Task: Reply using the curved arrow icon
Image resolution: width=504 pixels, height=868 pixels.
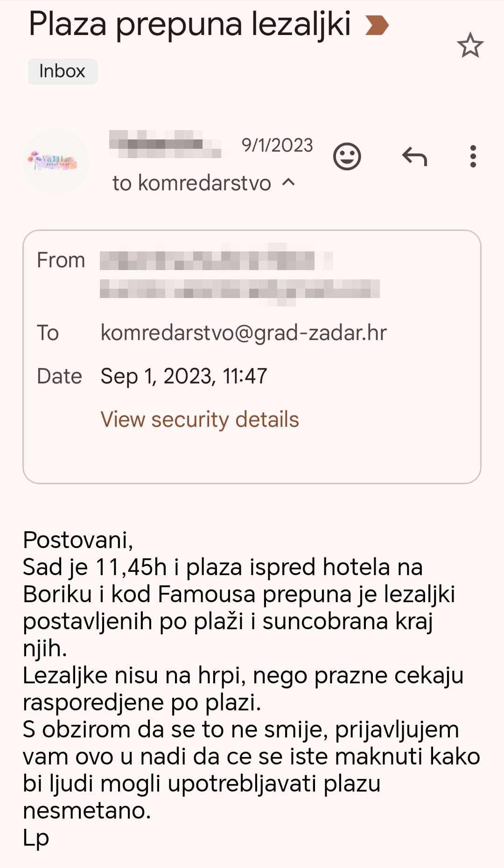Action: (414, 156)
